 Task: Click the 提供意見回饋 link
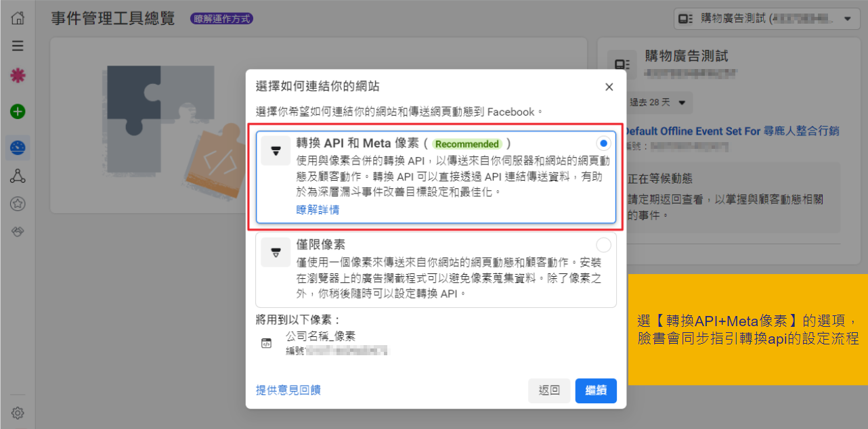point(288,390)
